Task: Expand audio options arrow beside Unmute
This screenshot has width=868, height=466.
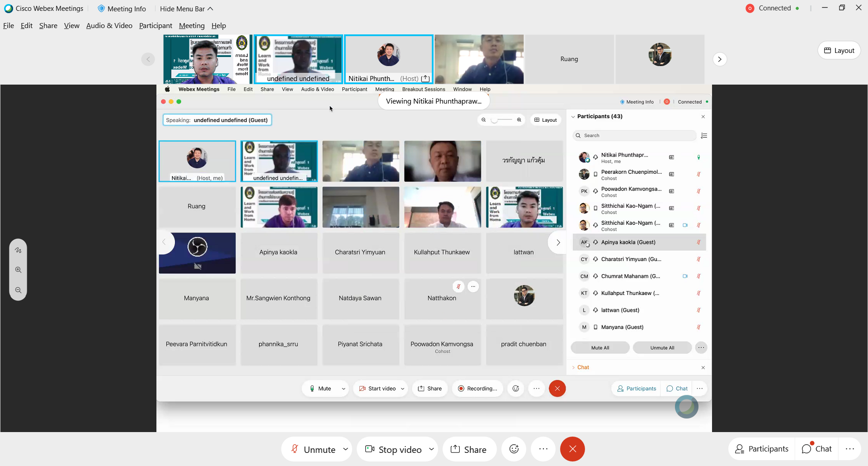Action: click(x=345, y=449)
